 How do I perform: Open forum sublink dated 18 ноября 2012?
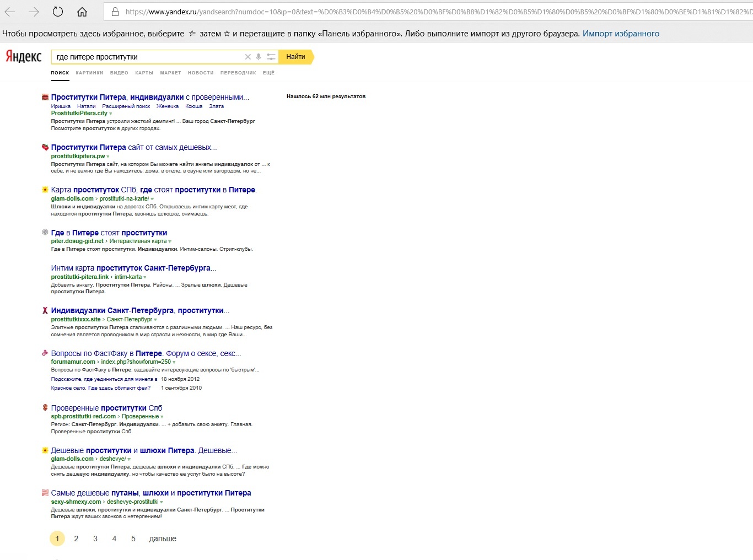[x=104, y=379]
